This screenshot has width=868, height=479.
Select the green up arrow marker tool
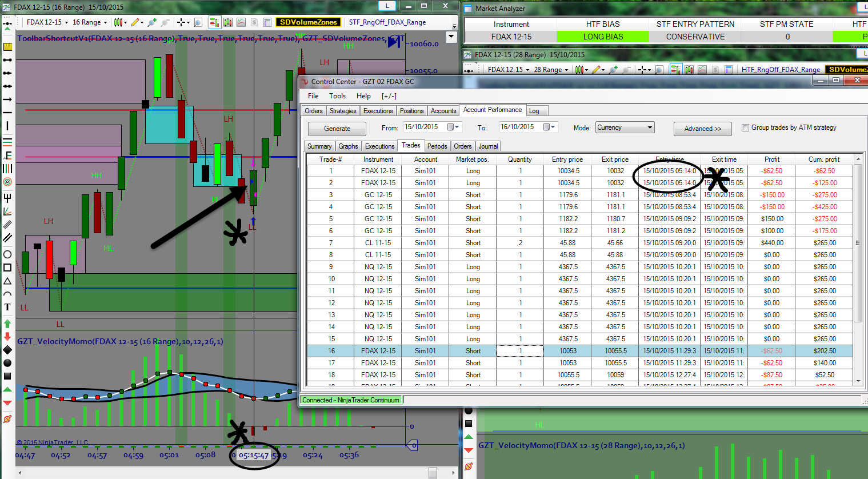point(7,324)
